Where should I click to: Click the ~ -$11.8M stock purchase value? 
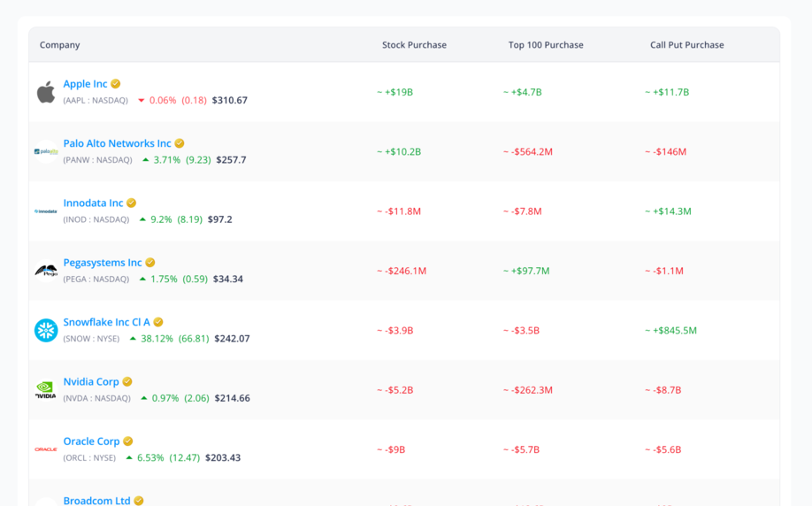pyautogui.click(x=399, y=211)
